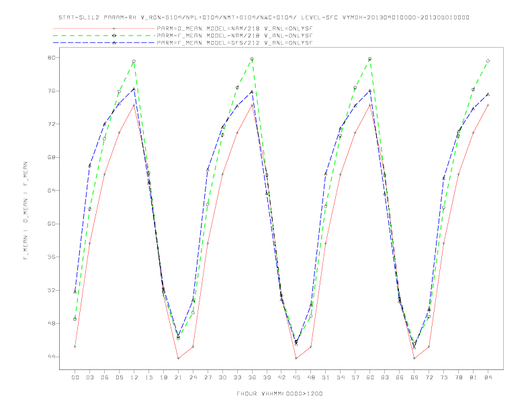
Task: Click x-axis forecast hour label 48
Action: pyautogui.click(x=311, y=377)
